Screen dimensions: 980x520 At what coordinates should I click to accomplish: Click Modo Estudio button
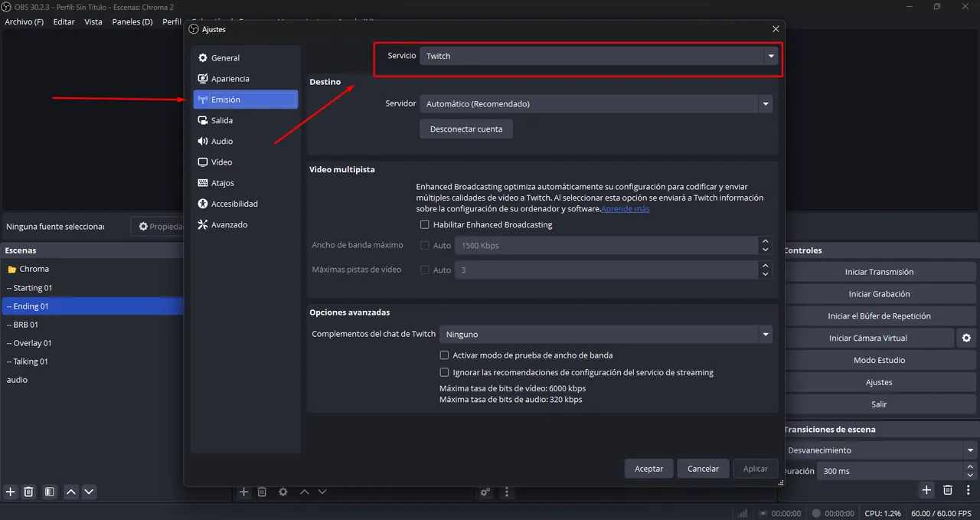(x=879, y=360)
